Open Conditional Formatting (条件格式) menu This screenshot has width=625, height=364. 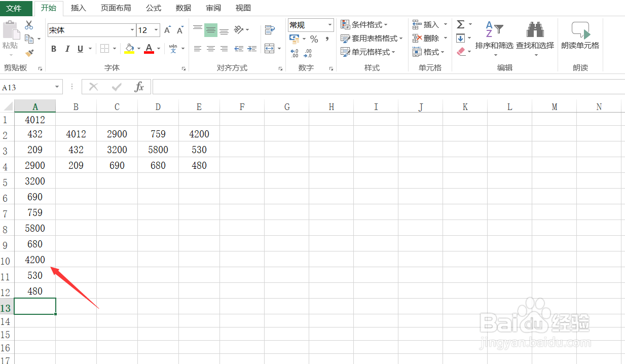pyautogui.click(x=364, y=24)
